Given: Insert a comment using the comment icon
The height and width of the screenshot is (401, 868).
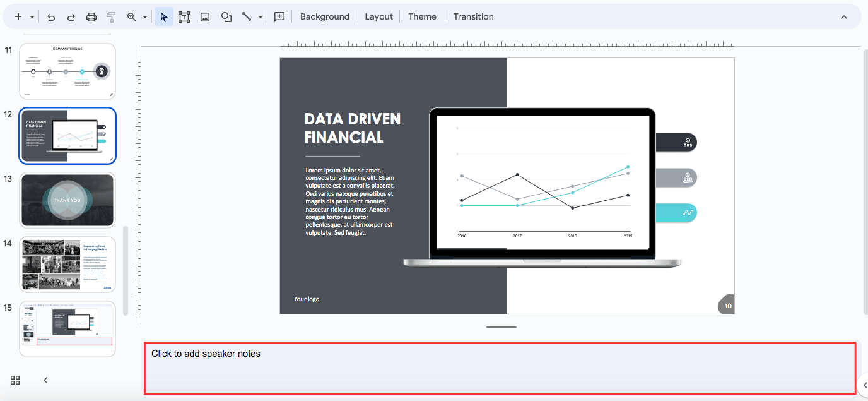Looking at the screenshot, I should [279, 16].
